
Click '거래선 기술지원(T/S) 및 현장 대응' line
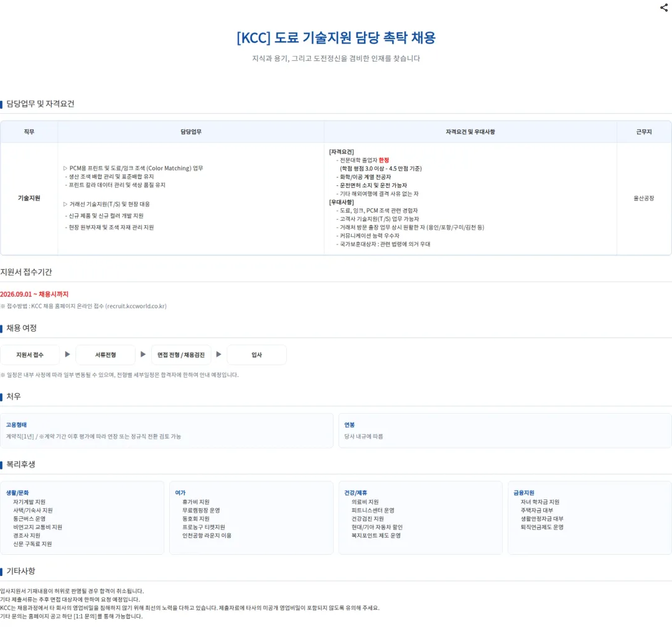tap(106, 204)
